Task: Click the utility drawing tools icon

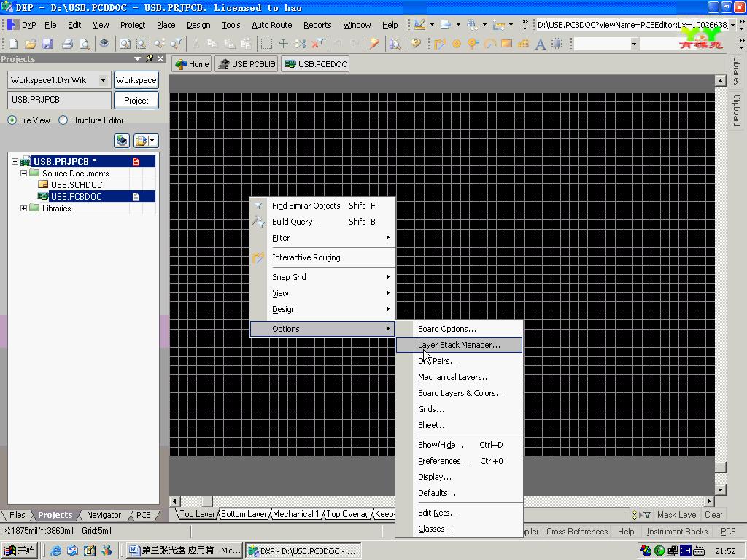Action: 419,25
